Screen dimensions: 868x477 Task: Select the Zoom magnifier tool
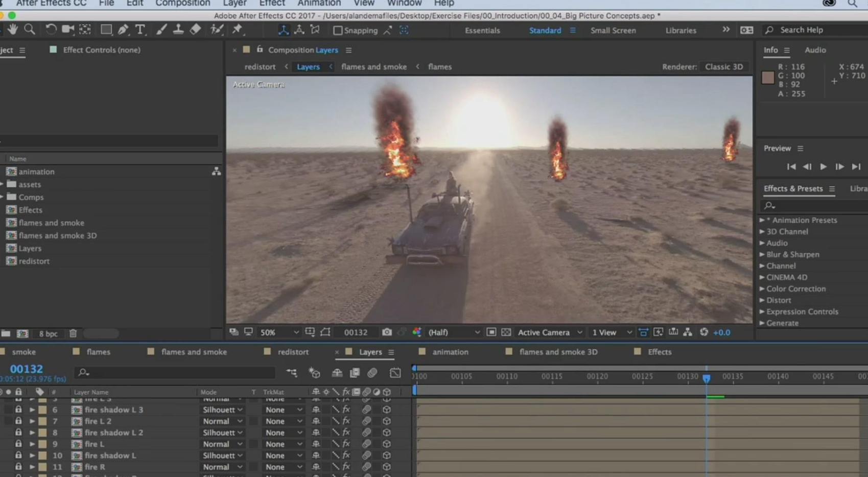click(x=30, y=30)
